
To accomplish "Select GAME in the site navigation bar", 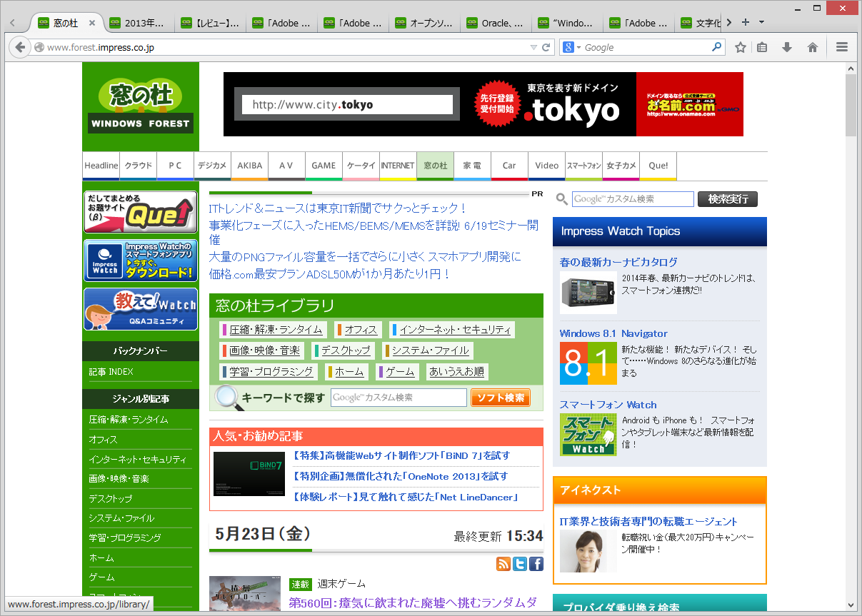I will (x=324, y=166).
